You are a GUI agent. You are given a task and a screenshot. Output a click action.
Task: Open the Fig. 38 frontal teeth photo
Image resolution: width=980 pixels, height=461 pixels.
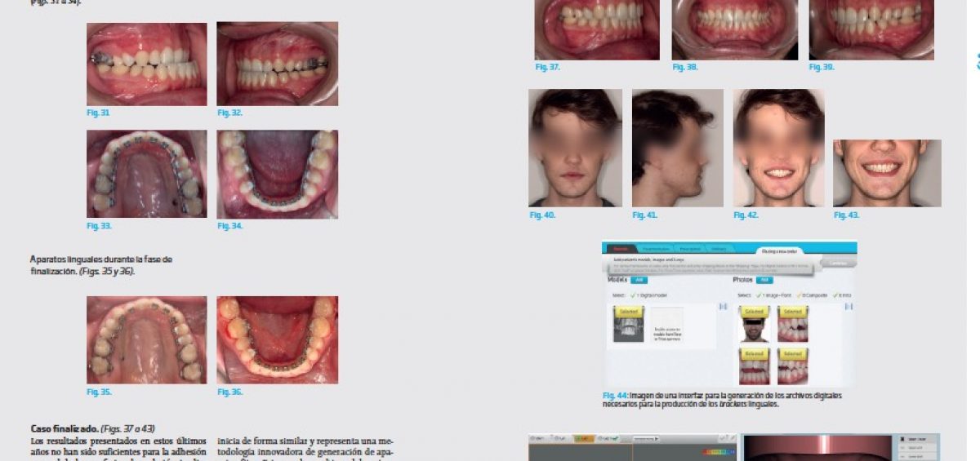(735, 30)
